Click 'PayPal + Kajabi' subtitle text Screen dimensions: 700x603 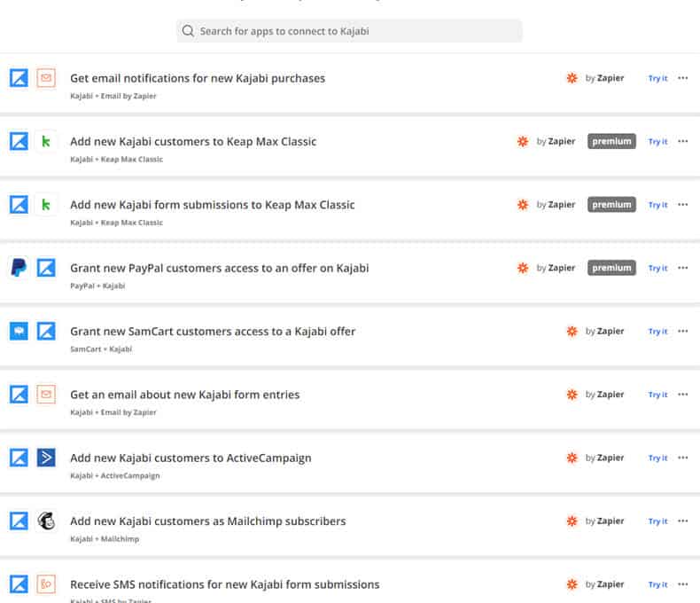pyautogui.click(x=97, y=286)
